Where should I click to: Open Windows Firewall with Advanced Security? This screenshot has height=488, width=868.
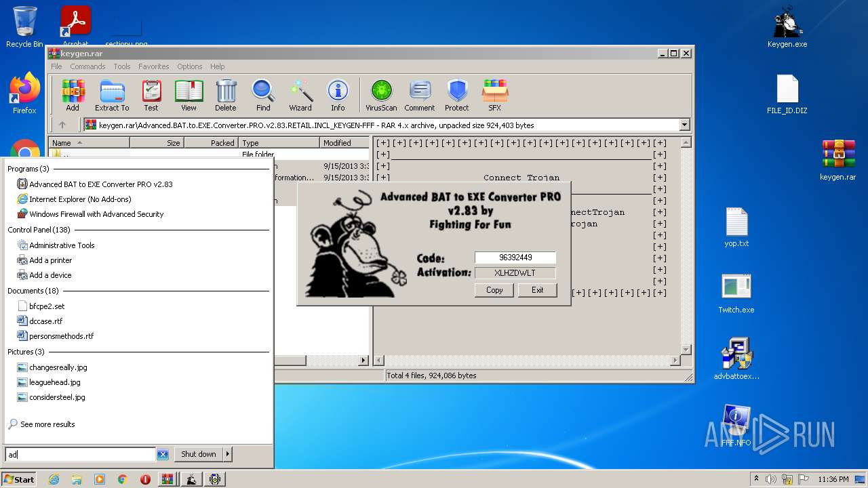(x=96, y=214)
